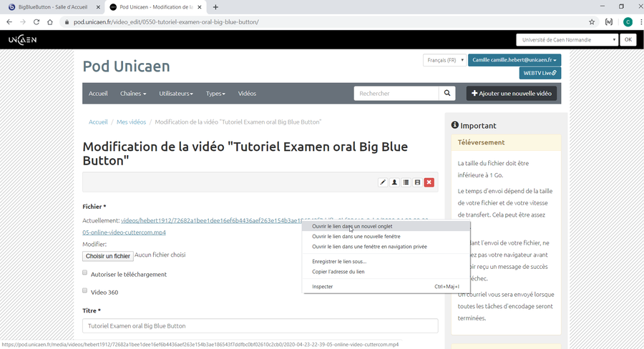Click the site padlock icon
644x349 pixels.
(x=67, y=22)
